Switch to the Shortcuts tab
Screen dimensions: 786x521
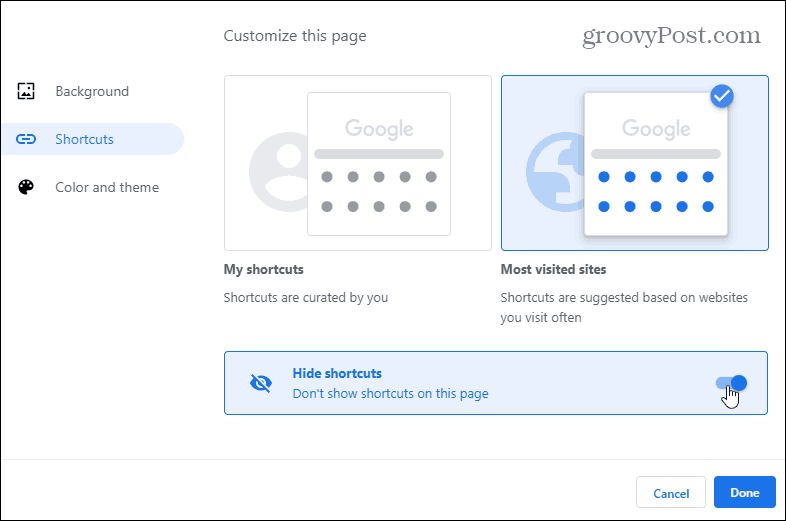[93, 139]
